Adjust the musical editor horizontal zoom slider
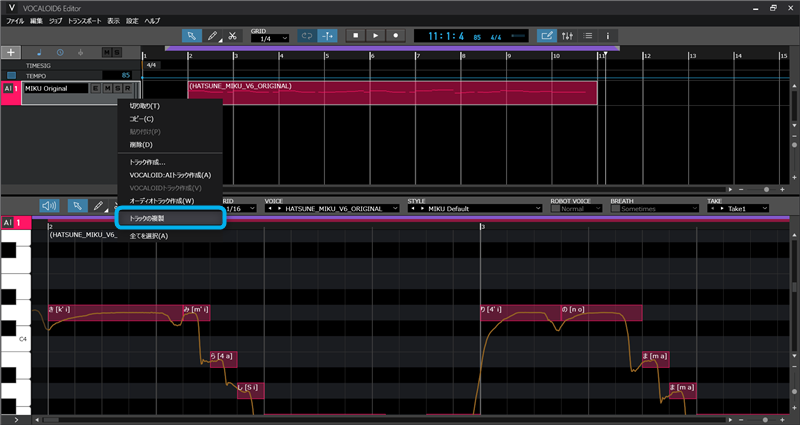This screenshot has width=800, height=425. [x=765, y=420]
